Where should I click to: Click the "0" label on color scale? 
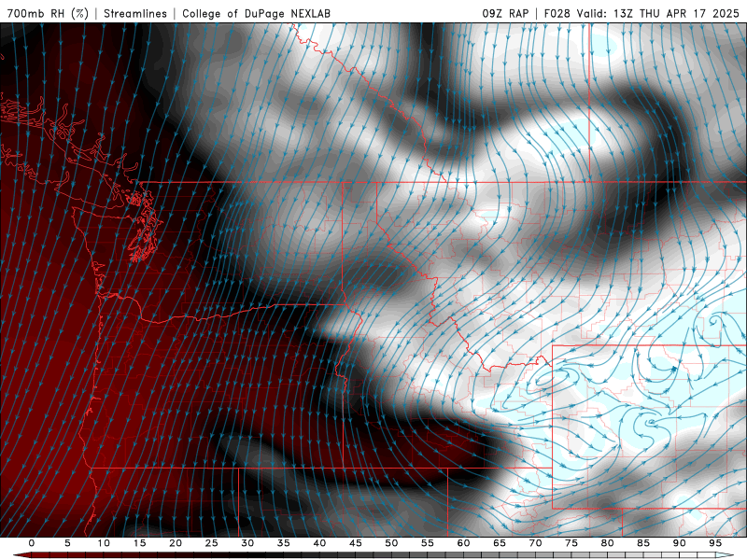32,543
